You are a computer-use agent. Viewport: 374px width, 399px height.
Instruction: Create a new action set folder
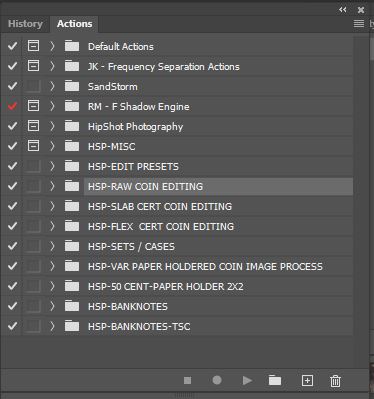[275, 380]
